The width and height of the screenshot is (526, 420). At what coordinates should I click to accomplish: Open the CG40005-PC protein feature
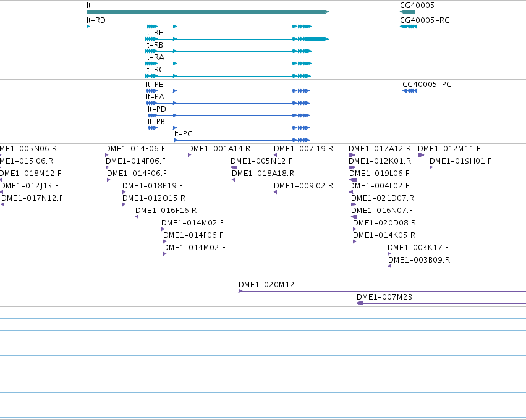(409, 91)
